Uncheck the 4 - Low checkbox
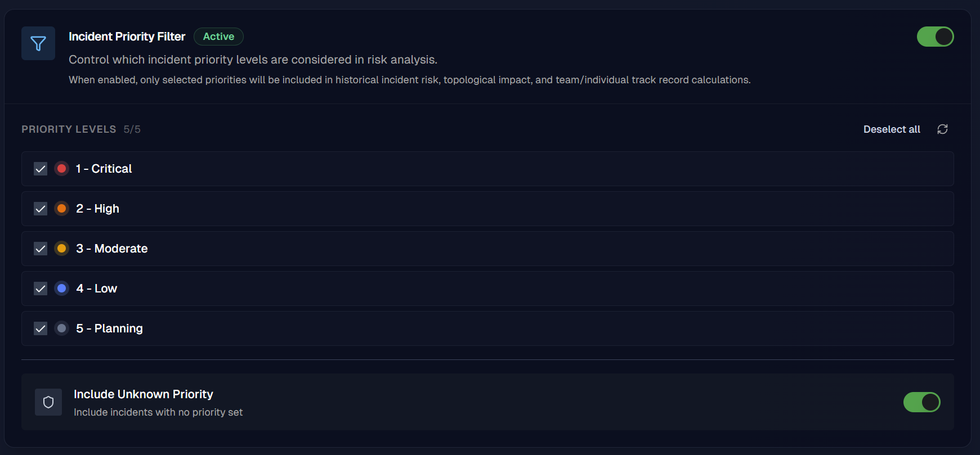The width and height of the screenshot is (980, 455). (40, 288)
